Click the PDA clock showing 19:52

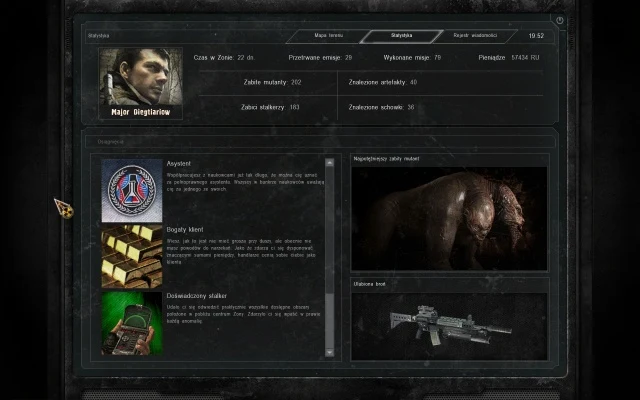[536, 36]
